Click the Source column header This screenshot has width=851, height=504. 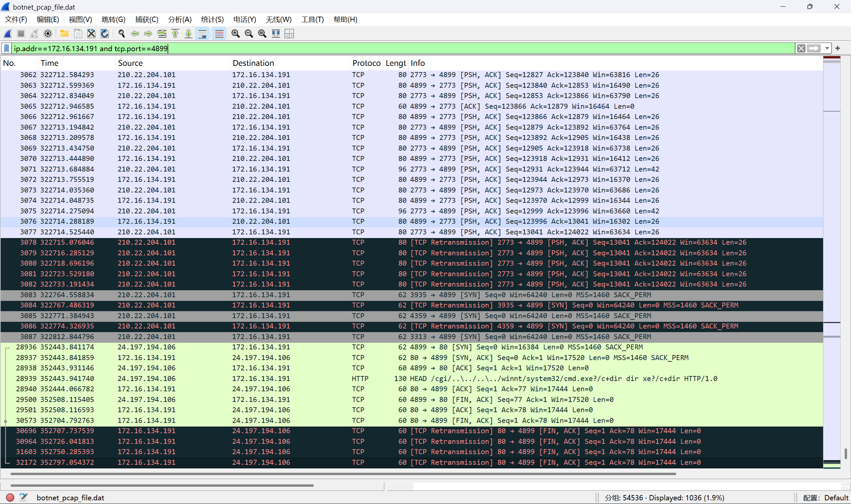click(130, 63)
